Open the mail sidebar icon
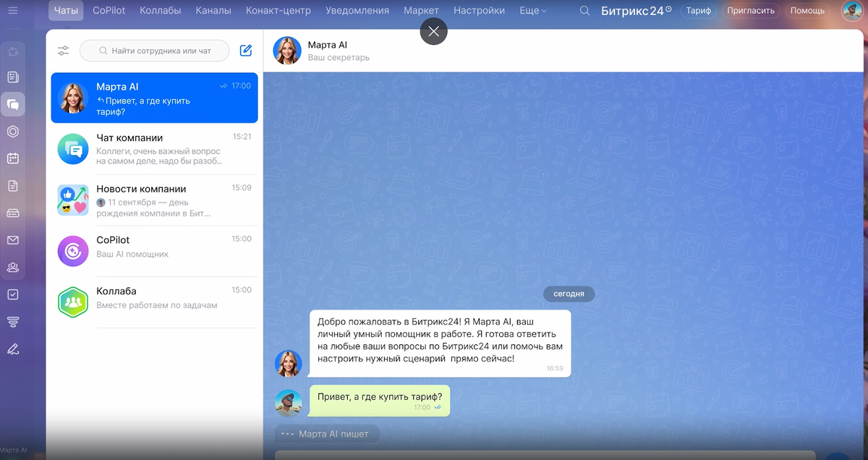Viewport: 868px width, 460px height. pyautogui.click(x=13, y=240)
